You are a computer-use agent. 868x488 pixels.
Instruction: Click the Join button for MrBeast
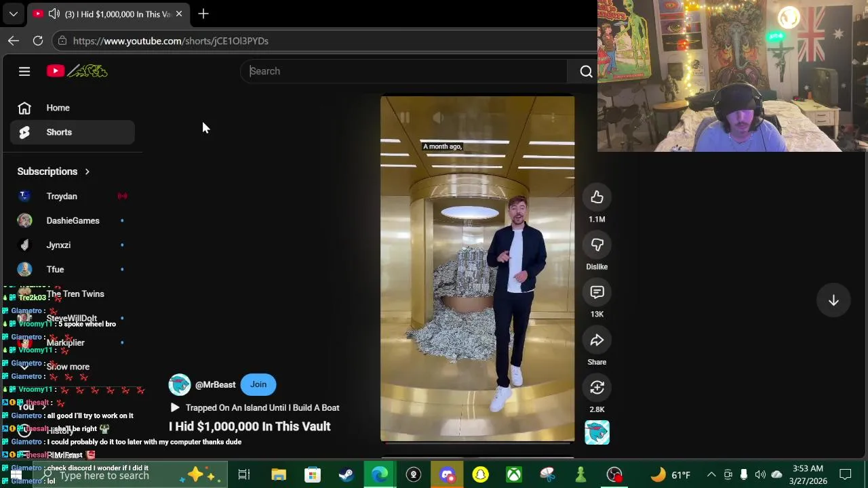tap(258, 384)
